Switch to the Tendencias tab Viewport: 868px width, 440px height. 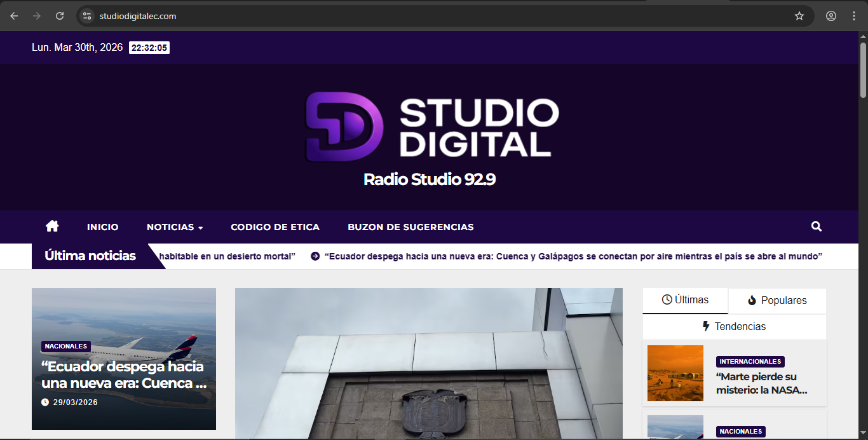(x=734, y=326)
